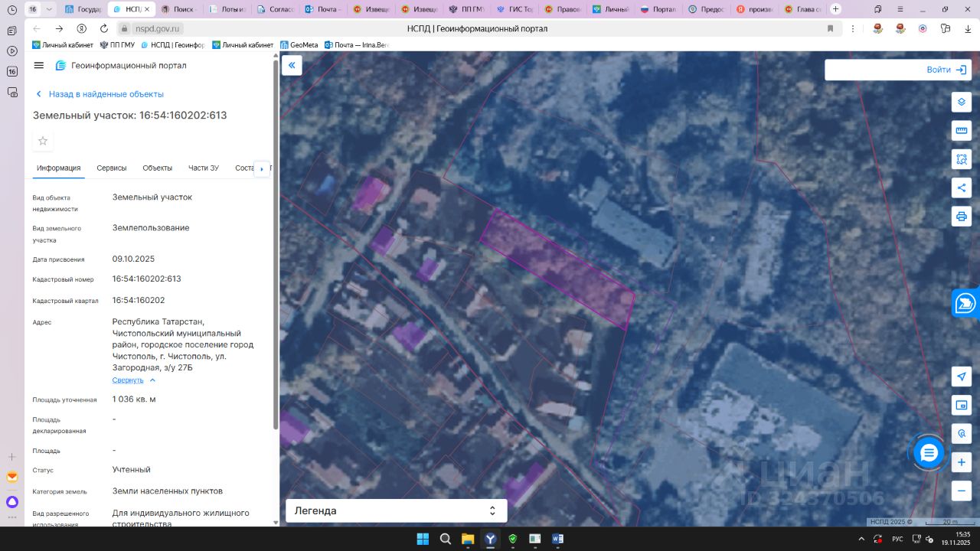Click the Геоинформационный портал logo
The image size is (980, 551).
[121, 66]
